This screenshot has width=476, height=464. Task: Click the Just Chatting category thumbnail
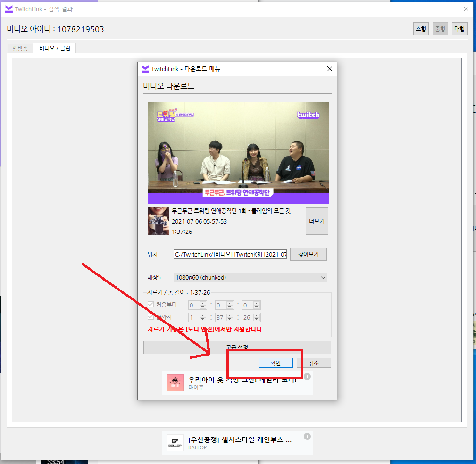point(158,221)
